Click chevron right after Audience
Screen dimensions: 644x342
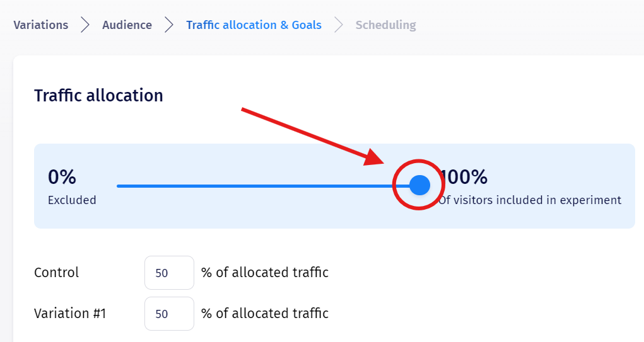tap(169, 25)
